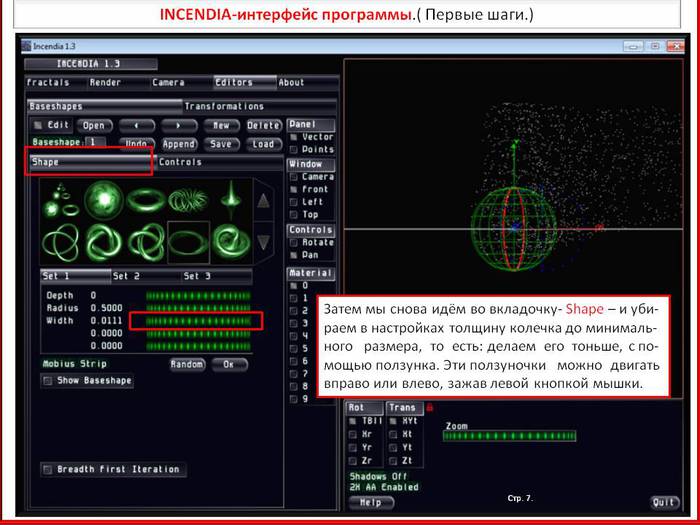
Task: Select the spike spindle baseshape thumbnail
Action: 230,200
